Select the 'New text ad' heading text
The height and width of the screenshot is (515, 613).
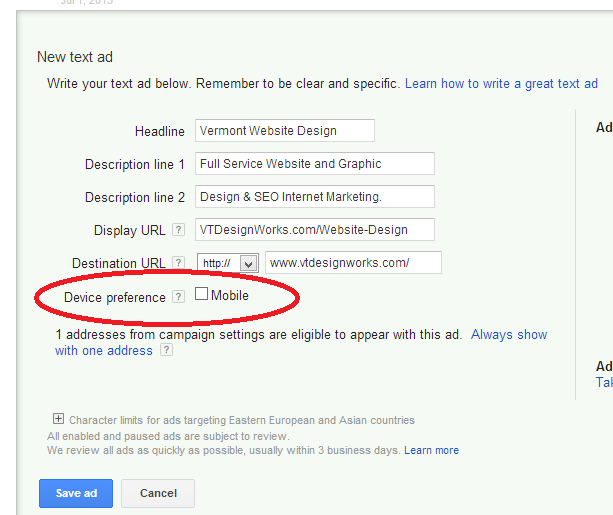[x=75, y=57]
